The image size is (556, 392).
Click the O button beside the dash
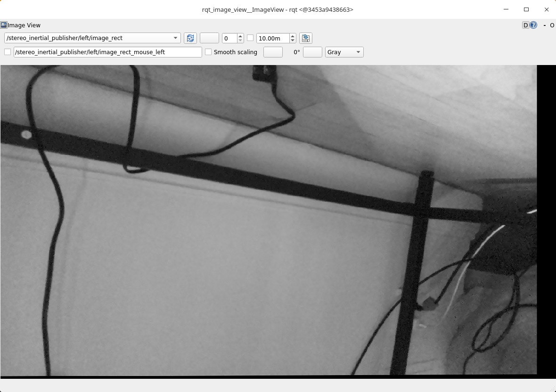tap(552, 25)
